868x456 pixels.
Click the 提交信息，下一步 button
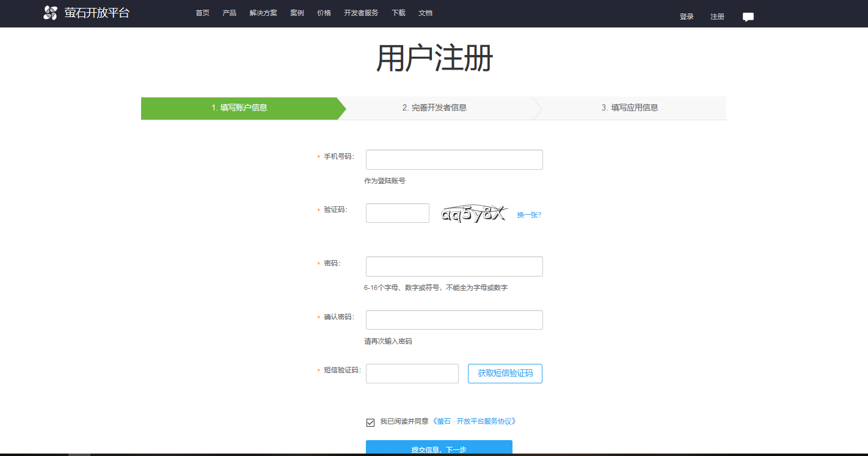coord(439,448)
